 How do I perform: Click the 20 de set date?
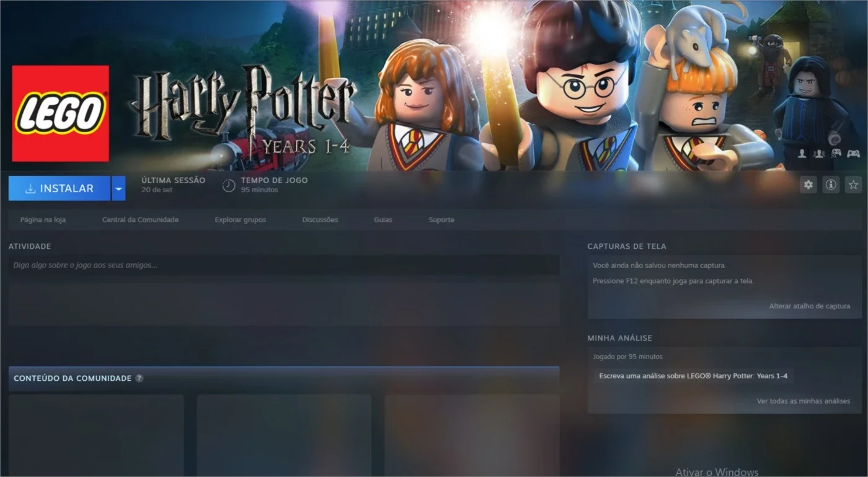point(157,190)
